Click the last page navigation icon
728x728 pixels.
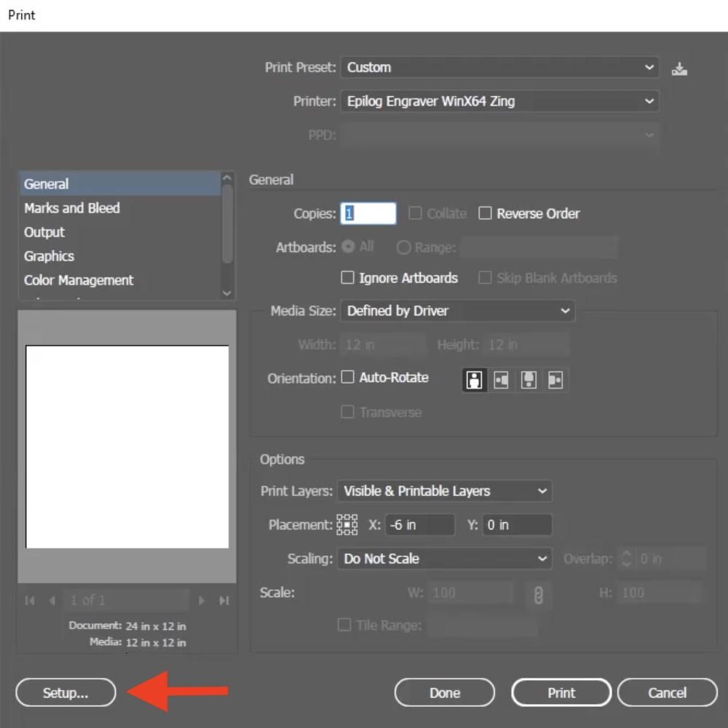coord(224,600)
